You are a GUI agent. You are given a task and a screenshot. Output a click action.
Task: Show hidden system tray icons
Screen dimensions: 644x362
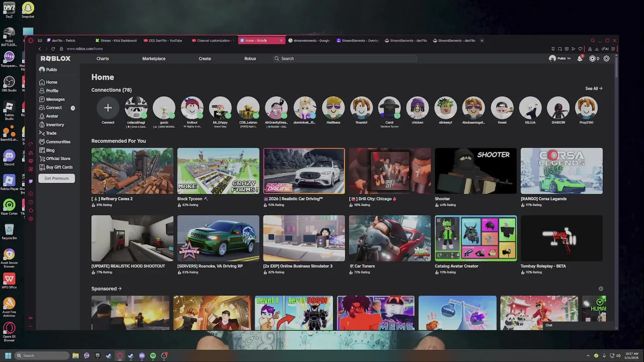click(589, 355)
